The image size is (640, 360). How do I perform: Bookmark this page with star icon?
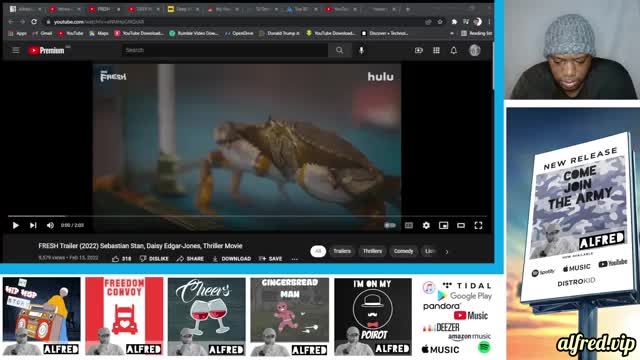point(440,22)
